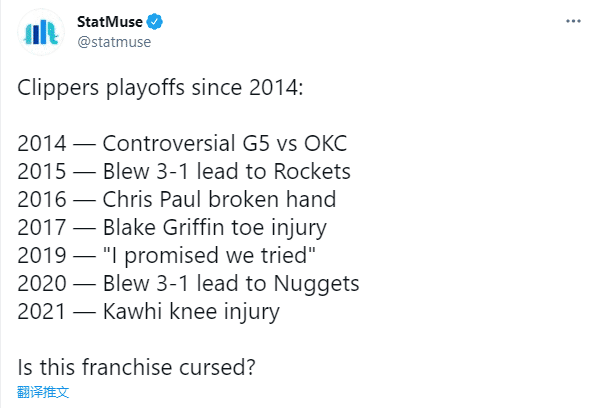The width and height of the screenshot is (597, 408).
Task: Click the year 2019 starting a list line
Action: (42, 255)
